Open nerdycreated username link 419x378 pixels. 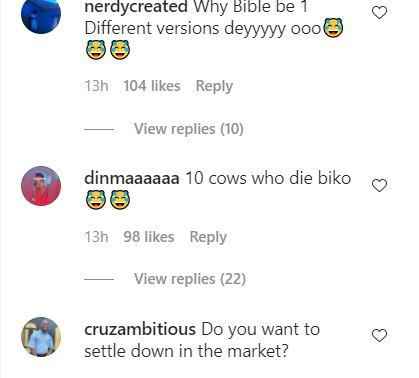[136, 7]
